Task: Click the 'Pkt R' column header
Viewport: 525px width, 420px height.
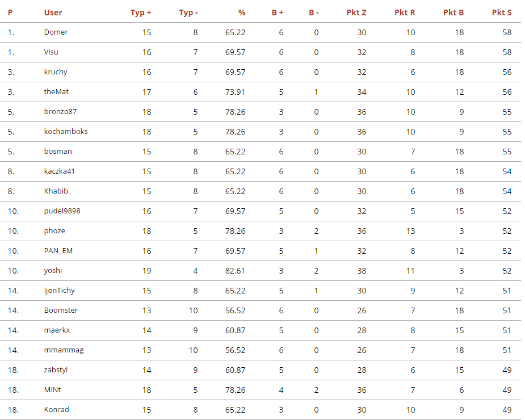Action: (x=405, y=12)
